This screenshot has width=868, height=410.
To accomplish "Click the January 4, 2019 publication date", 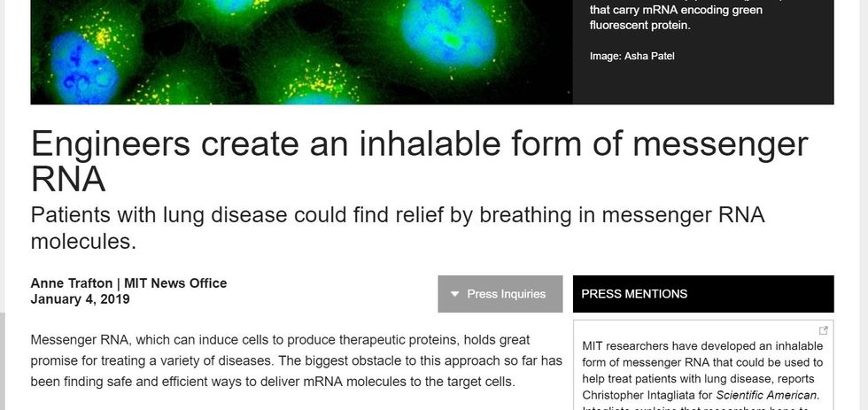I will pyautogui.click(x=80, y=299).
